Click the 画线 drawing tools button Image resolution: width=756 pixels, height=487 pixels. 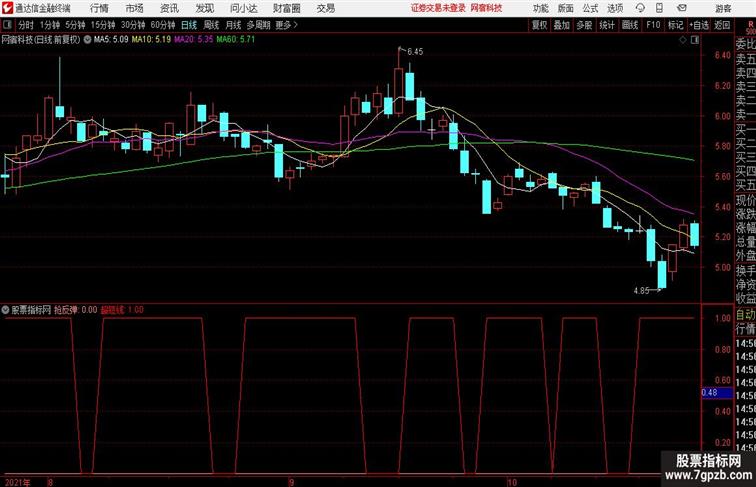630,25
